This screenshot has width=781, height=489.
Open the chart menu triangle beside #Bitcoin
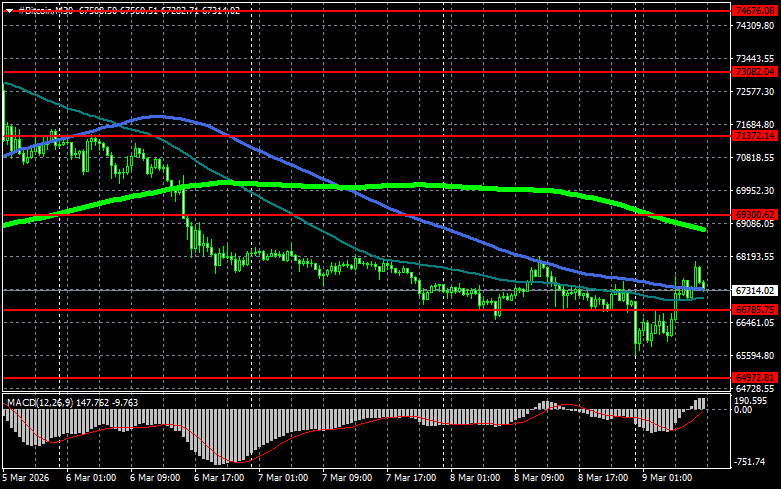click(x=9, y=10)
